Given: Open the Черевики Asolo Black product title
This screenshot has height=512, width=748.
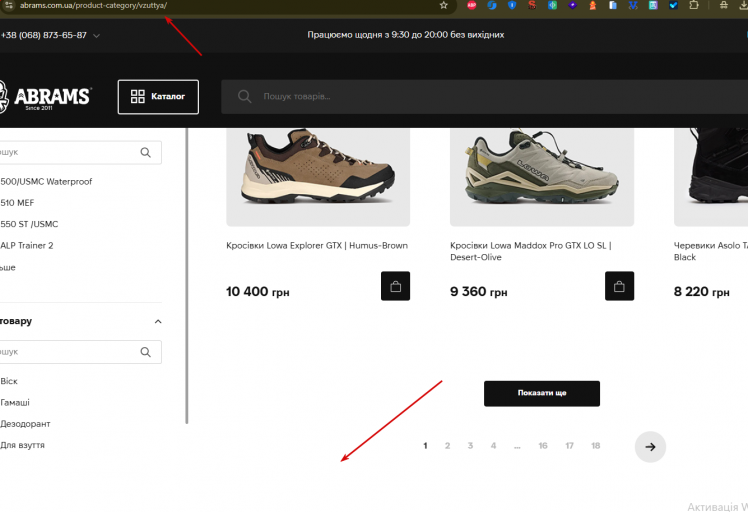Looking at the screenshot, I should pyautogui.click(x=711, y=251).
